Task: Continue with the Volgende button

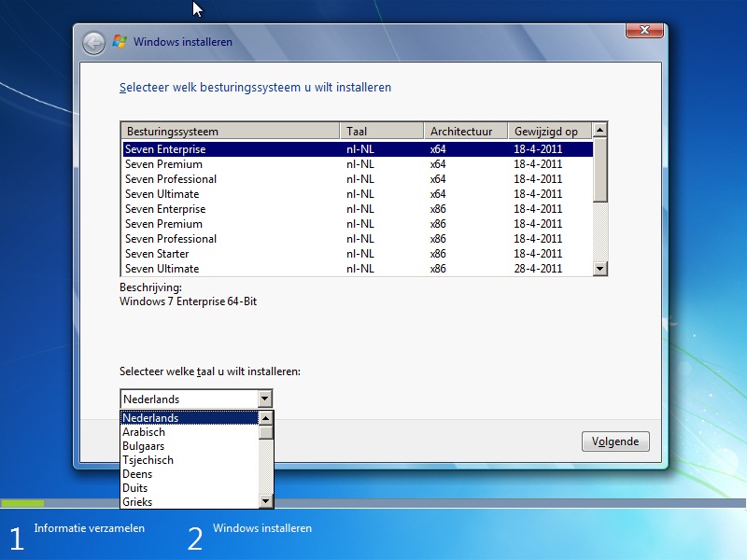Action: click(615, 441)
